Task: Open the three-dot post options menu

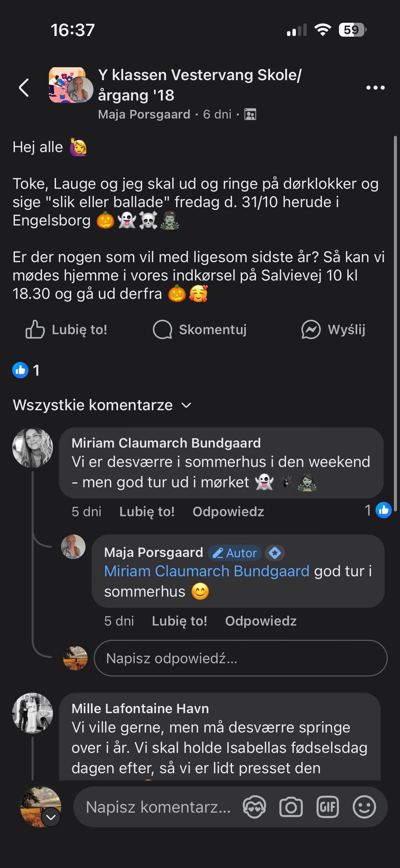Action: pyautogui.click(x=375, y=88)
